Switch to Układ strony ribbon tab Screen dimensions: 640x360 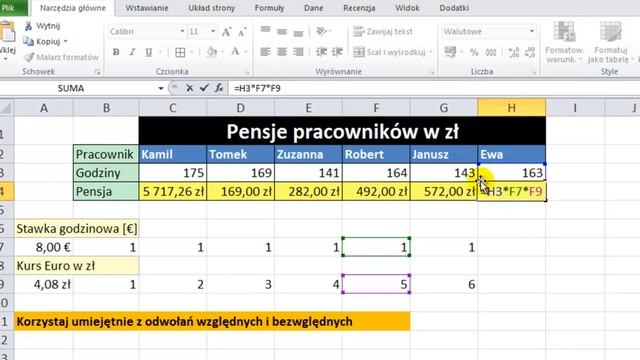211,8
